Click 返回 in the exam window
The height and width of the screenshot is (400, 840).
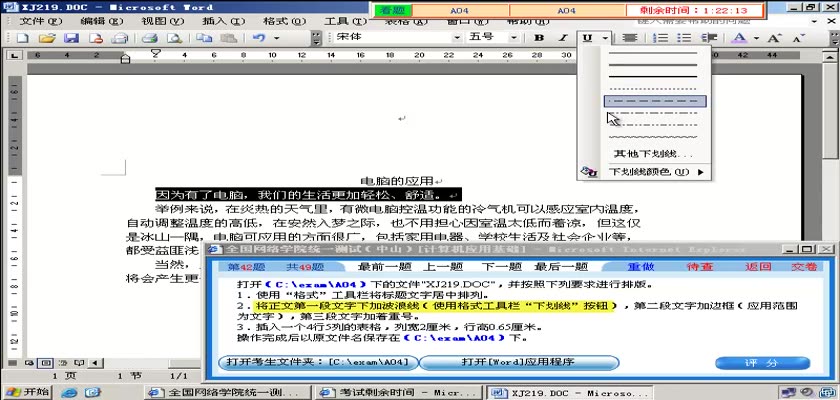(x=758, y=267)
